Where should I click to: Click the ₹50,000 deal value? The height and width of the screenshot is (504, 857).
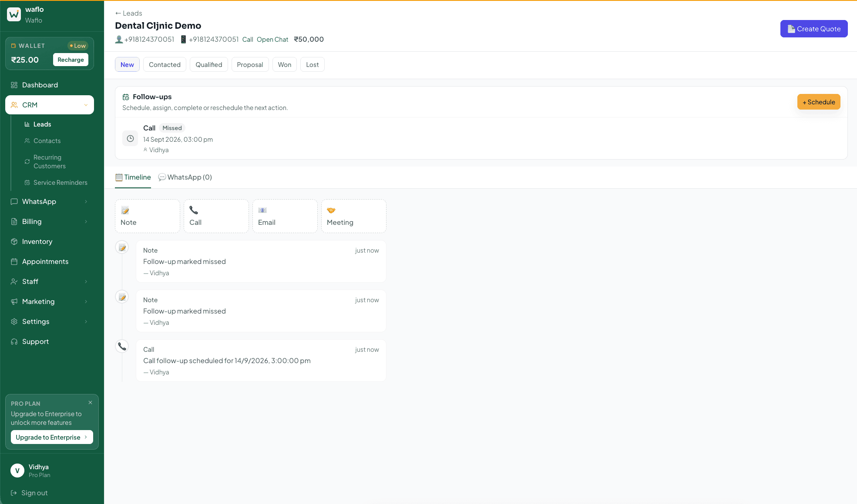coord(309,40)
